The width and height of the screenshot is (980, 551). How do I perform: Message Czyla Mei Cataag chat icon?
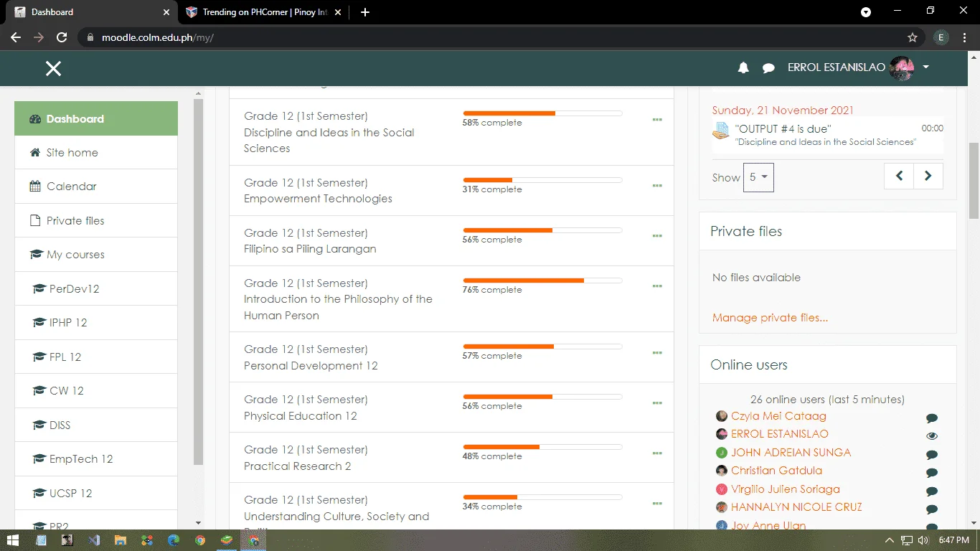[x=932, y=418]
